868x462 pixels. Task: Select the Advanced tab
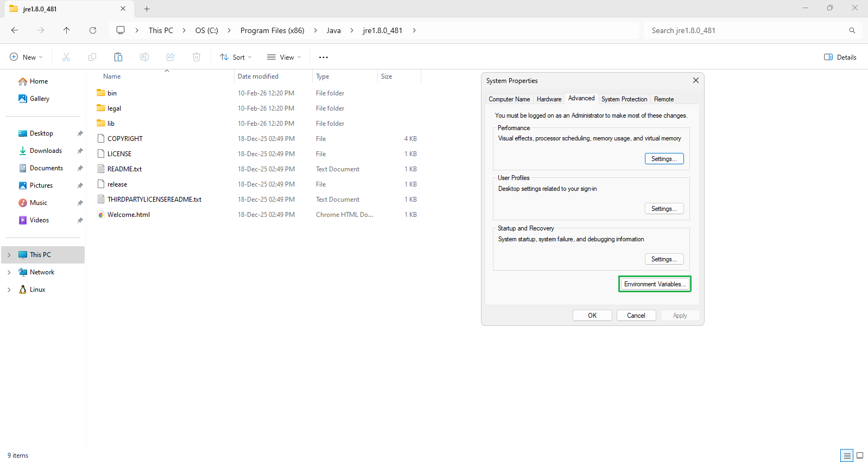[x=581, y=98]
